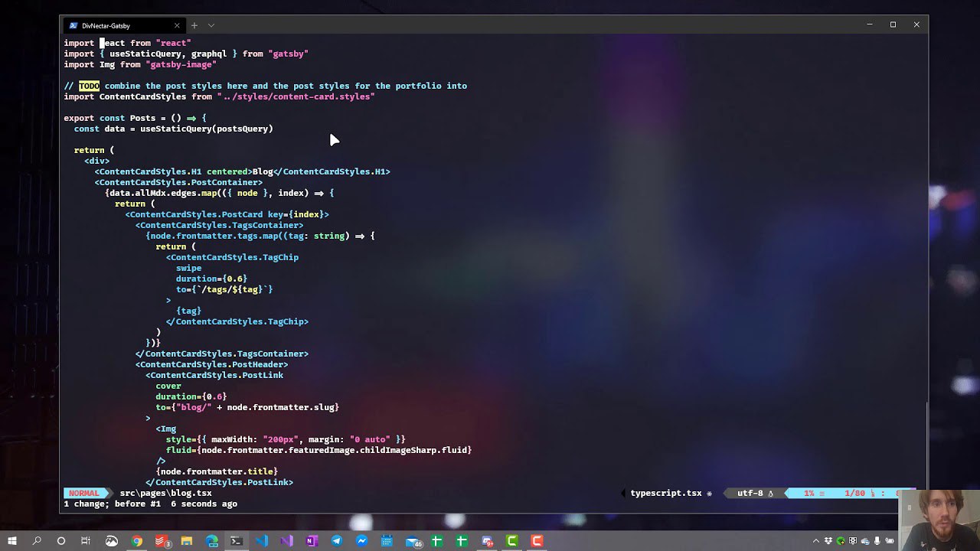Open taskbar Search magnifier

point(37,541)
